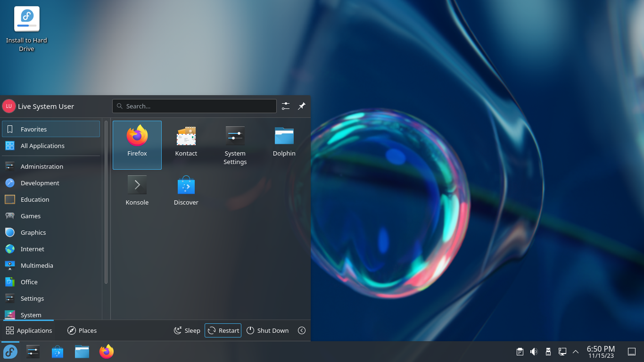This screenshot has width=644, height=362.
Task: Open the Graphics category
Action: (51, 232)
